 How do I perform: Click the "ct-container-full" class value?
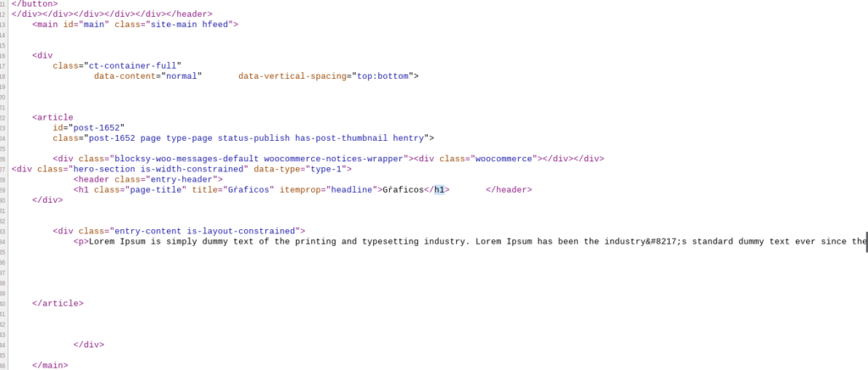tap(130, 66)
